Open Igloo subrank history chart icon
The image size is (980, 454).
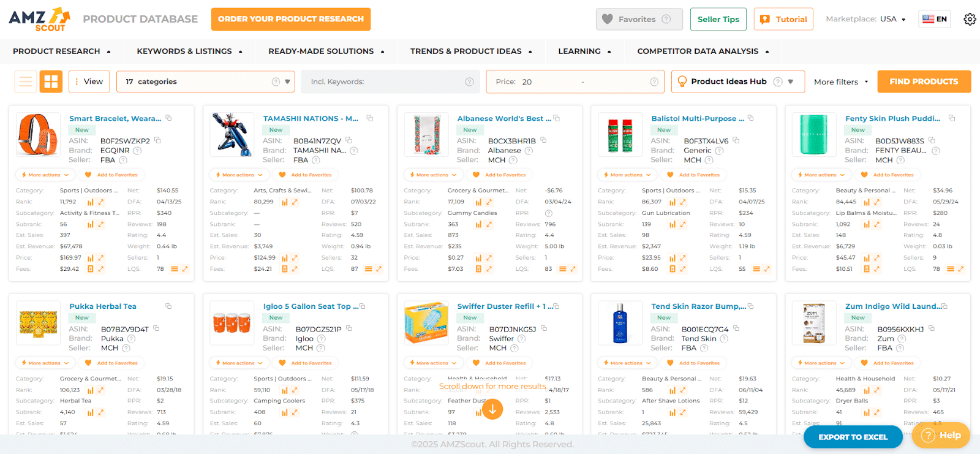(x=284, y=412)
